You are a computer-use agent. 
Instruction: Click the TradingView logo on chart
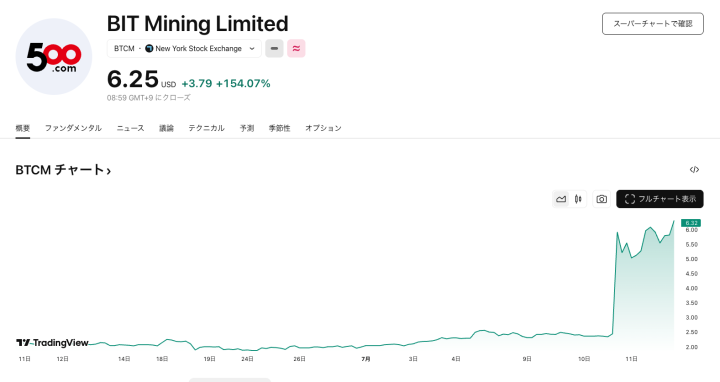(x=52, y=343)
